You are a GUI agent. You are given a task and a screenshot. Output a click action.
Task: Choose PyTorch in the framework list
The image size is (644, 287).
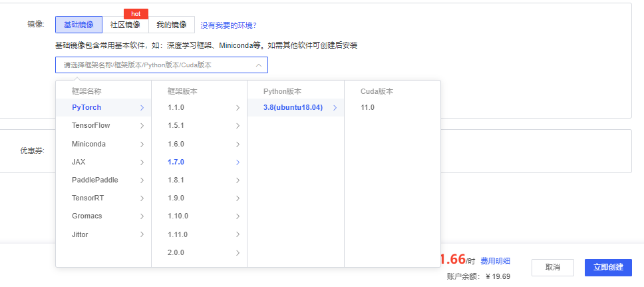(x=104, y=107)
